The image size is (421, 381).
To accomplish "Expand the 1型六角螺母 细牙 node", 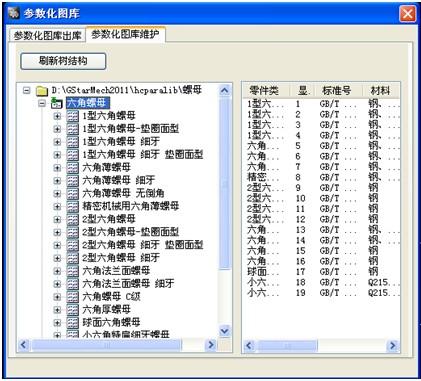I will coord(57,142).
